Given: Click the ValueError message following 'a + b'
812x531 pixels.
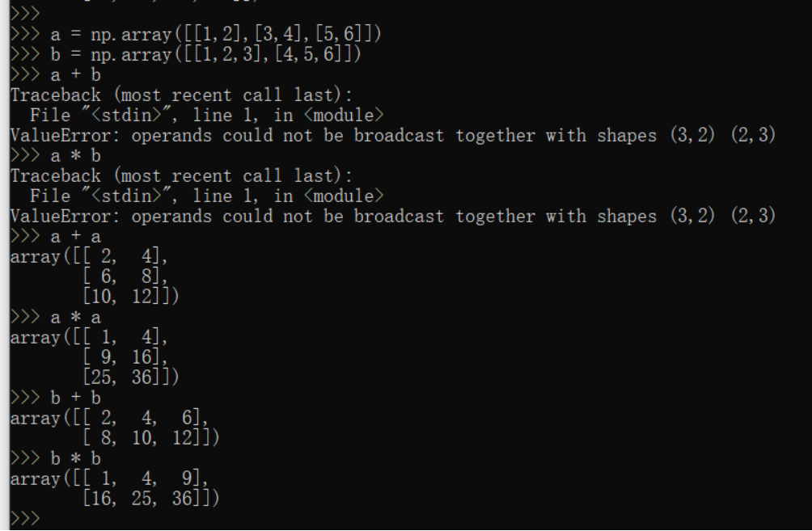Looking at the screenshot, I should (x=393, y=136).
